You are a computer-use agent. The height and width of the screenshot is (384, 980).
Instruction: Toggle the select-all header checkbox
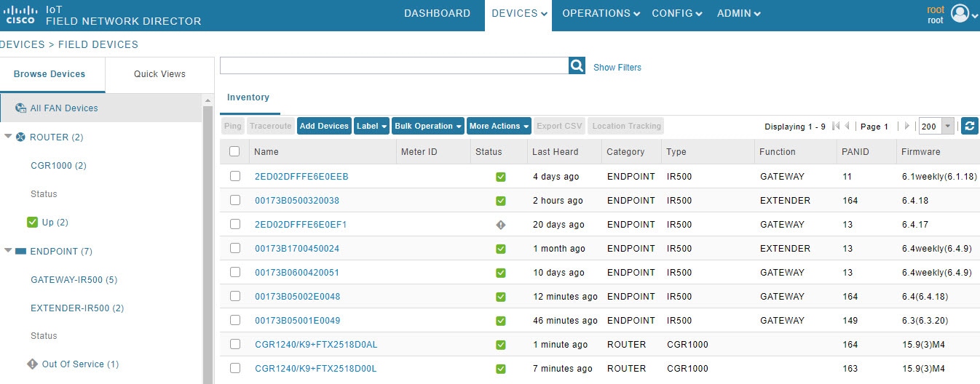234,151
